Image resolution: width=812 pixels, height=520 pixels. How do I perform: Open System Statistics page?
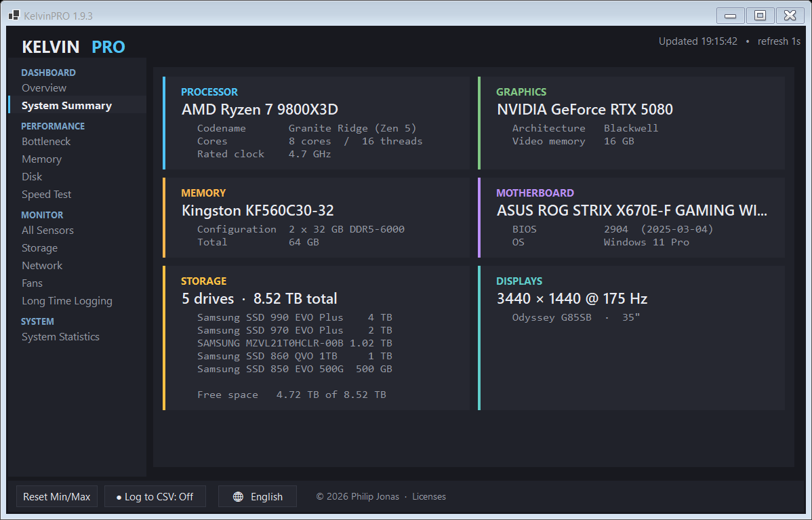pyautogui.click(x=60, y=337)
